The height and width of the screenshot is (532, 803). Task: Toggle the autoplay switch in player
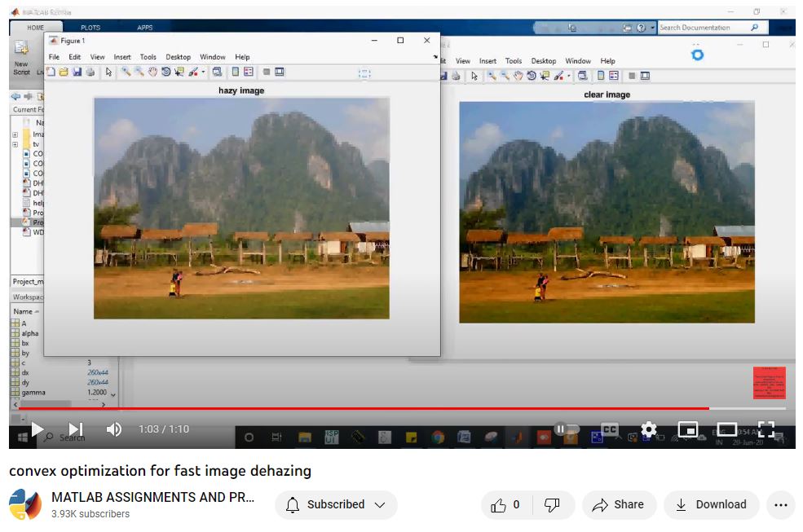coord(567,429)
